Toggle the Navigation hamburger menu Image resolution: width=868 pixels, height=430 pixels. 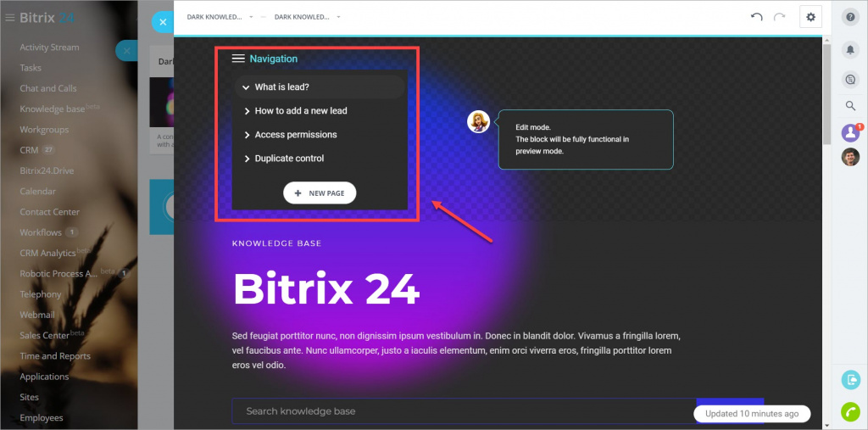point(238,59)
